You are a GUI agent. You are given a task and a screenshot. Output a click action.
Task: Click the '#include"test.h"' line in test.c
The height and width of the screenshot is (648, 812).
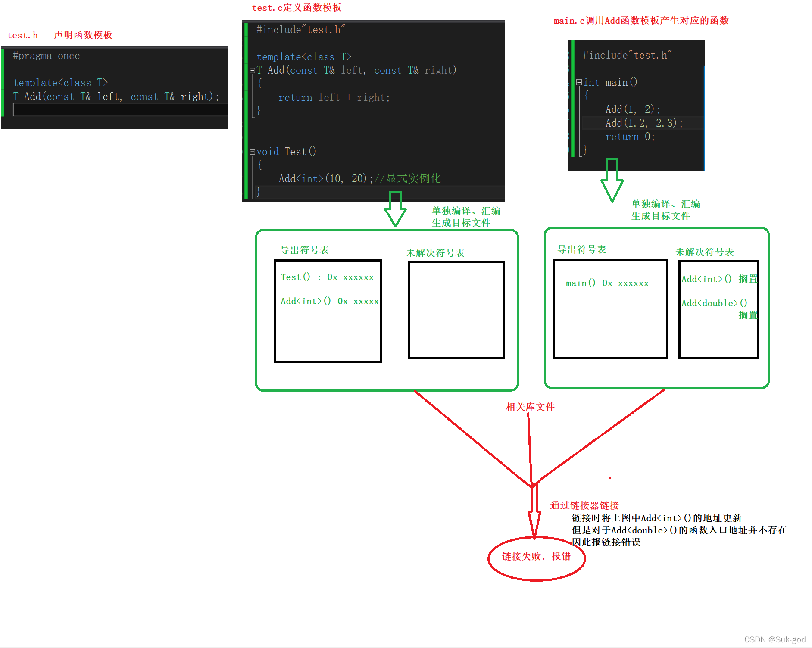(x=301, y=30)
